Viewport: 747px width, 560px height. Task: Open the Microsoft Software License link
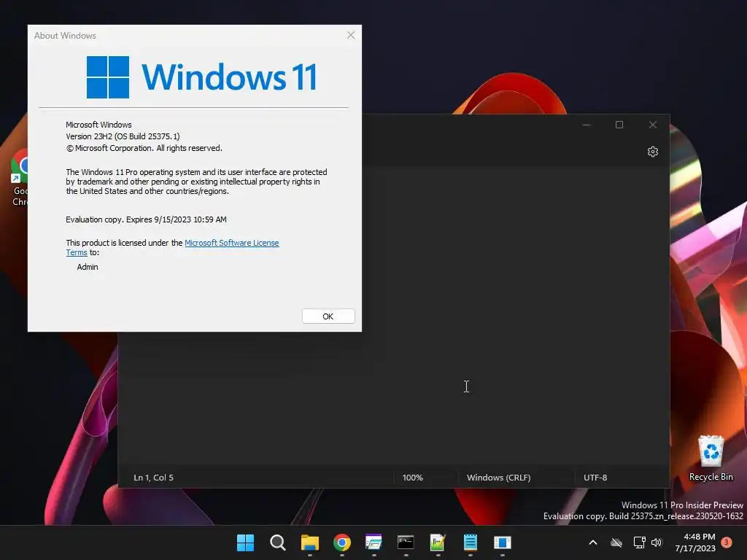click(x=231, y=243)
